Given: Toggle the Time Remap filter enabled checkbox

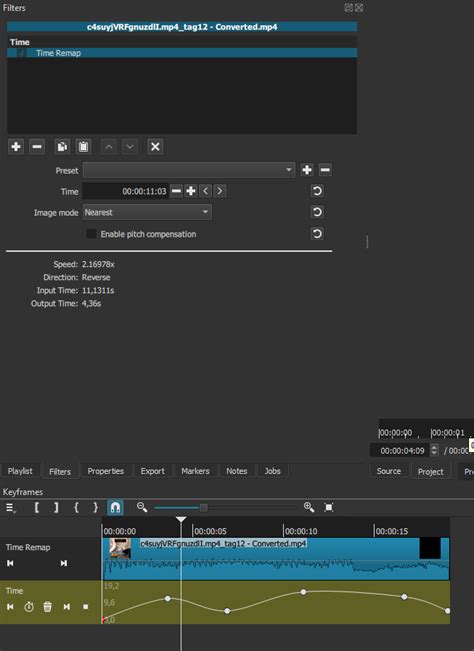Looking at the screenshot, I should point(21,53).
